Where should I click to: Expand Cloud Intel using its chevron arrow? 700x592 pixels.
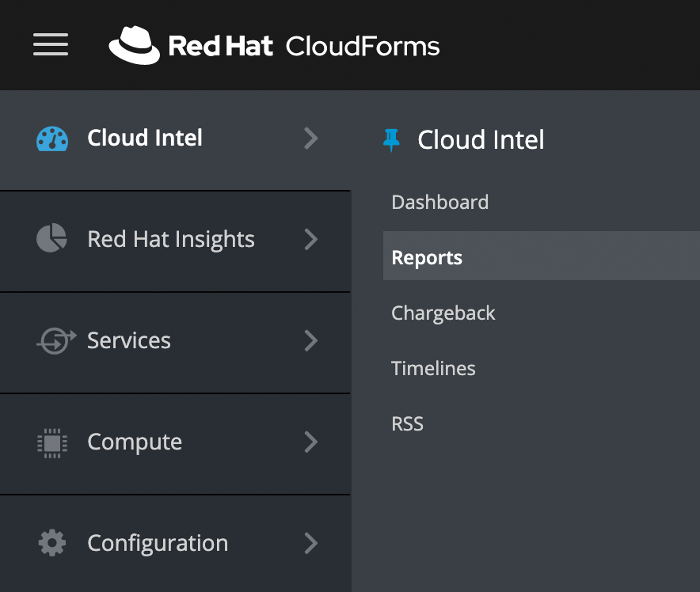(311, 139)
